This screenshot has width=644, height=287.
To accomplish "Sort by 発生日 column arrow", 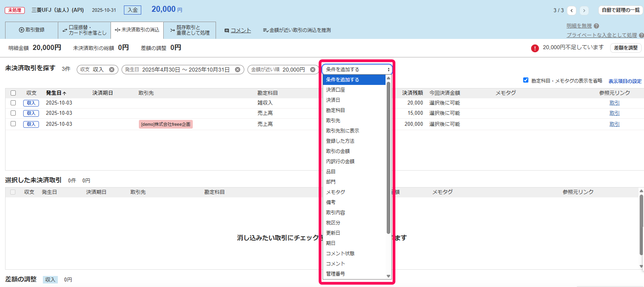I will tap(65, 93).
